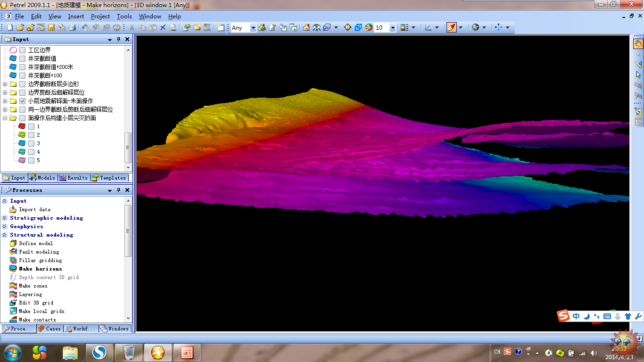Viewport: 644px width, 362px height.
Task: Switch to the Cases tab
Action: (50, 329)
